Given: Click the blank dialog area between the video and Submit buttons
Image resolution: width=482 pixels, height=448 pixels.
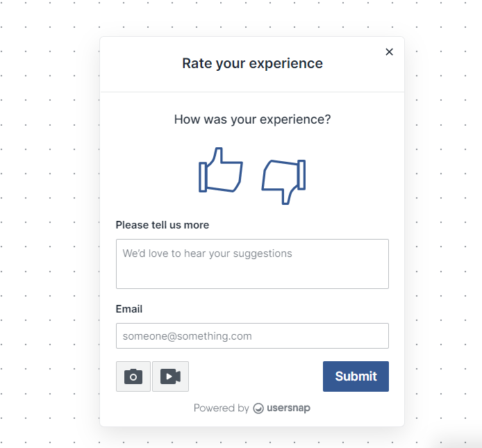Looking at the screenshot, I should coord(256,376).
